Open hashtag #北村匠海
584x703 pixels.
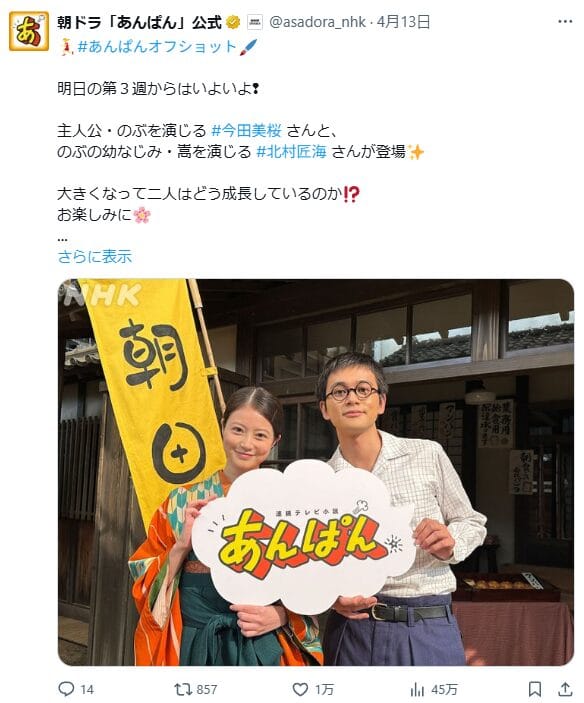[291, 152]
